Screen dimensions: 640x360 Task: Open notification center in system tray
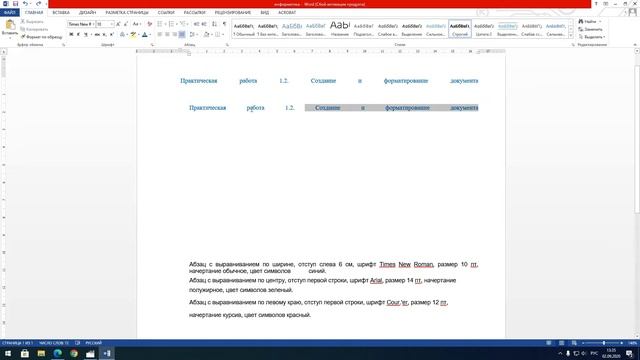629,353
